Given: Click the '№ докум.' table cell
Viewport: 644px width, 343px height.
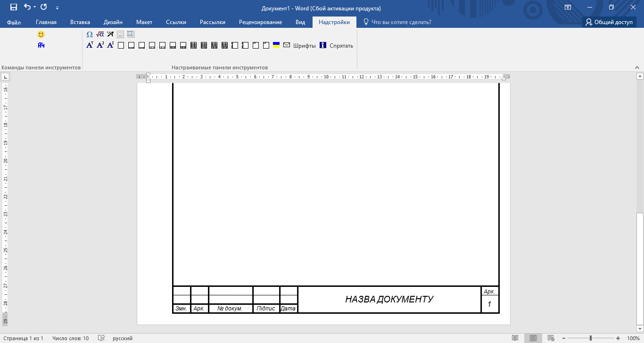Looking at the screenshot, I should click(231, 309).
